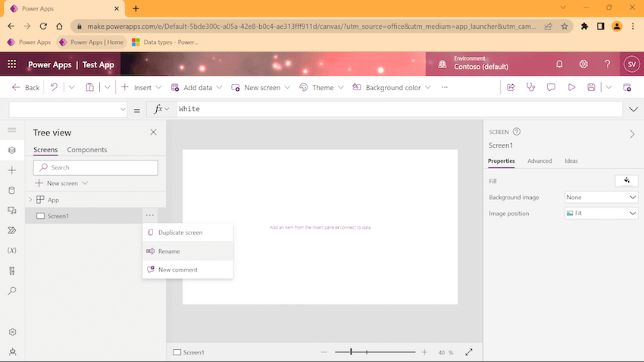This screenshot has width=644, height=362.
Task: Switch to the Screens tab
Action: [x=45, y=150]
